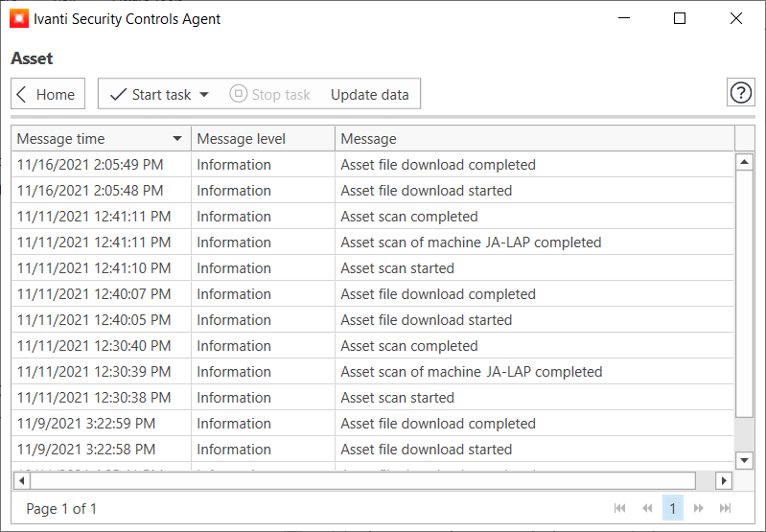Image resolution: width=766 pixels, height=532 pixels.
Task: Click the vertical scrollbar down arrow
Action: [744, 460]
